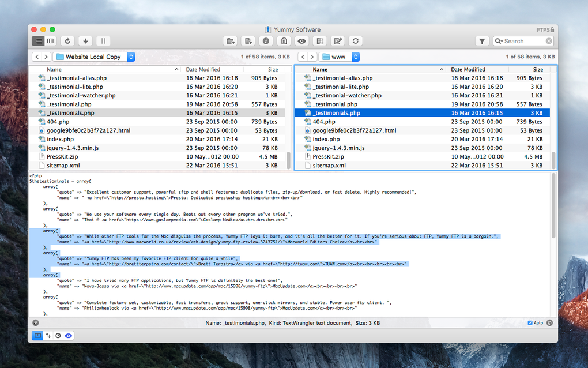Toggle the preview eye bottom tab
588x368 pixels.
point(68,335)
